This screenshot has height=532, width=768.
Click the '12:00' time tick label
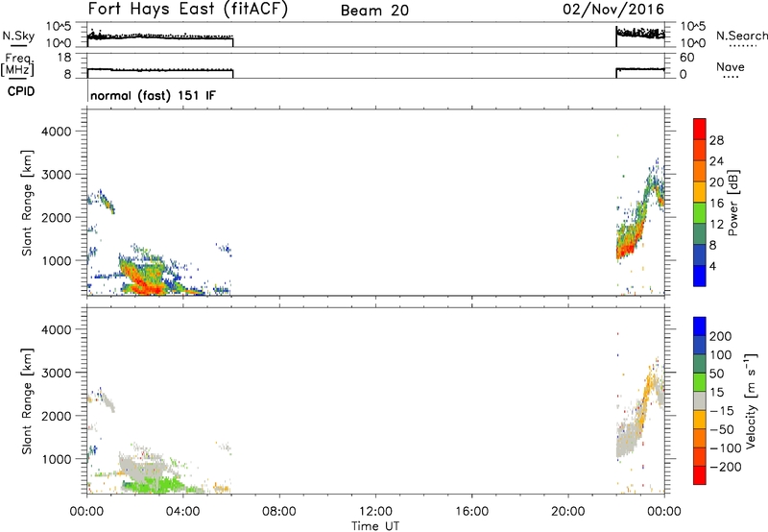click(x=375, y=512)
